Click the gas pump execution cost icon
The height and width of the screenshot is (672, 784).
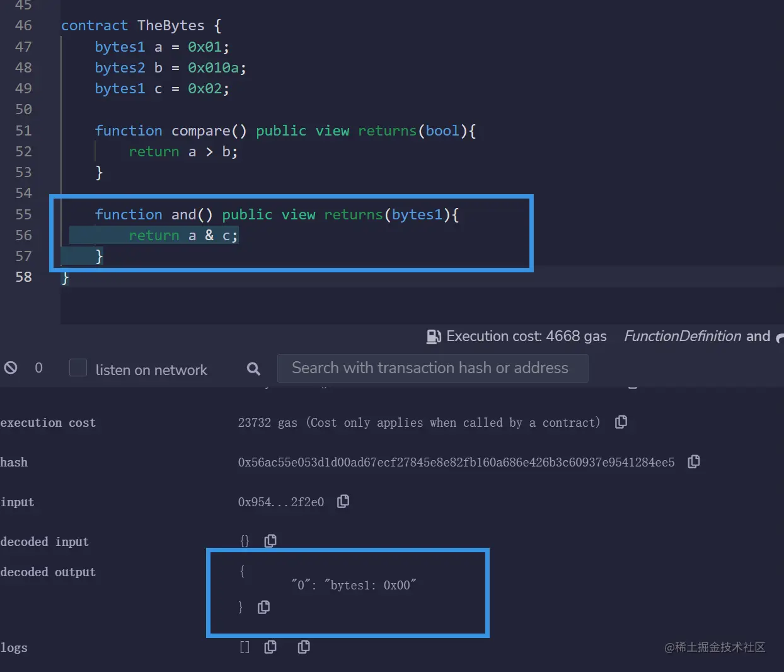click(x=434, y=337)
